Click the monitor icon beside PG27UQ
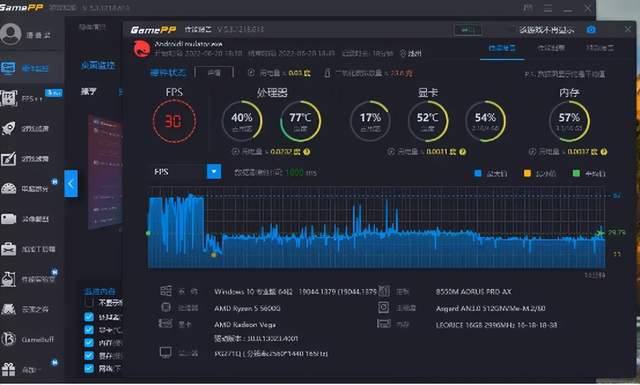640x385 pixels. [165, 352]
